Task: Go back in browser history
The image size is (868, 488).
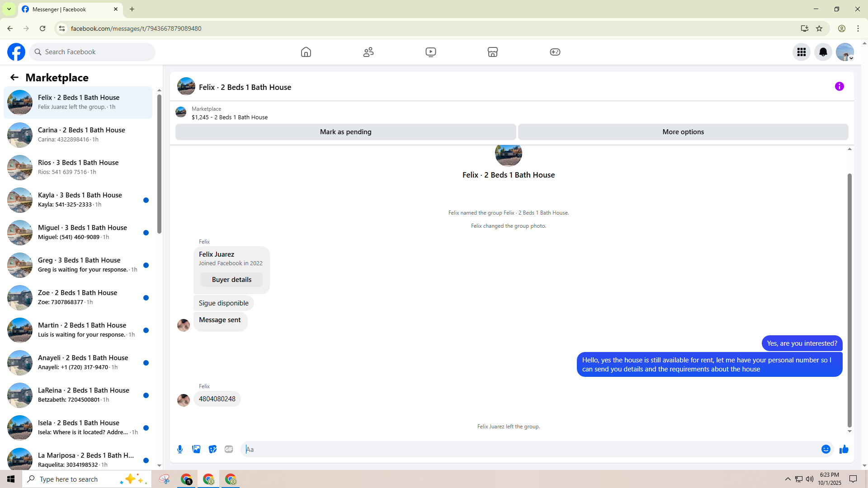Action: [x=10, y=28]
